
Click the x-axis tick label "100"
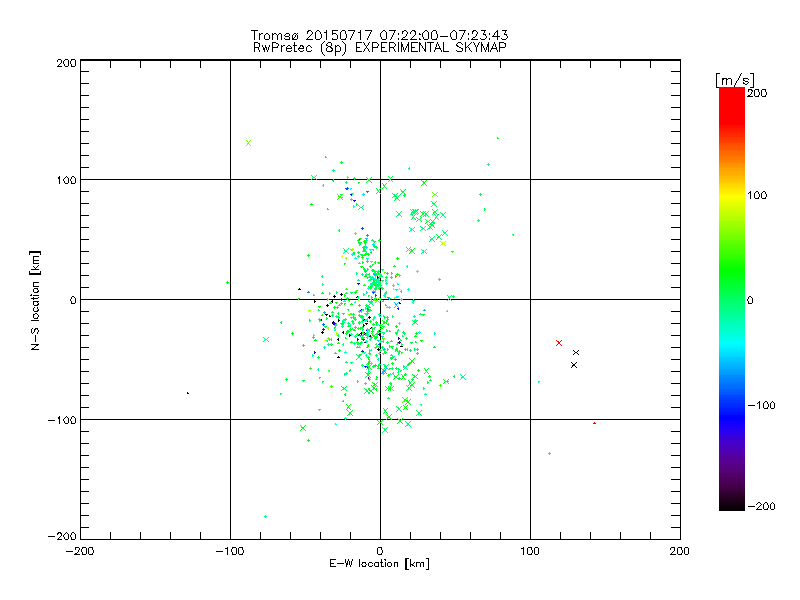(530, 551)
